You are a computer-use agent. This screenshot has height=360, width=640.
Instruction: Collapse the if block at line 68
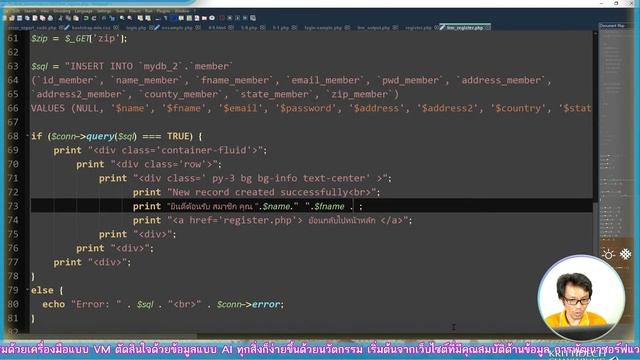point(28,135)
